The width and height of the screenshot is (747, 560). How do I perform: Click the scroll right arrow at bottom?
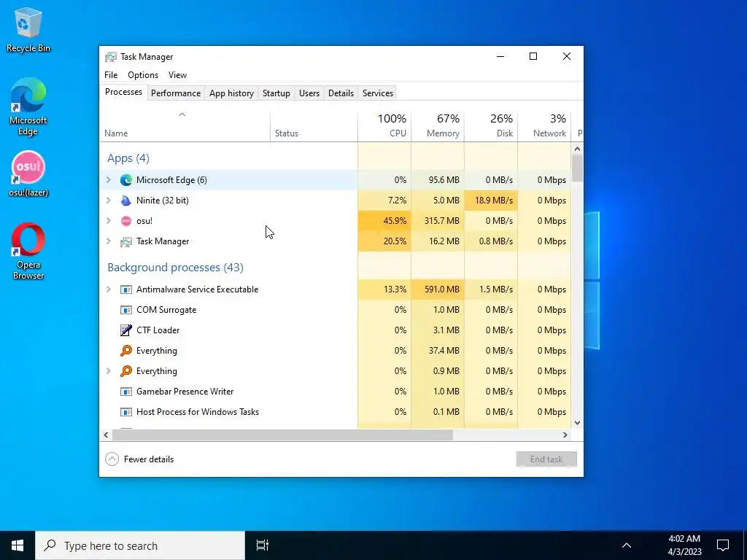coord(565,435)
